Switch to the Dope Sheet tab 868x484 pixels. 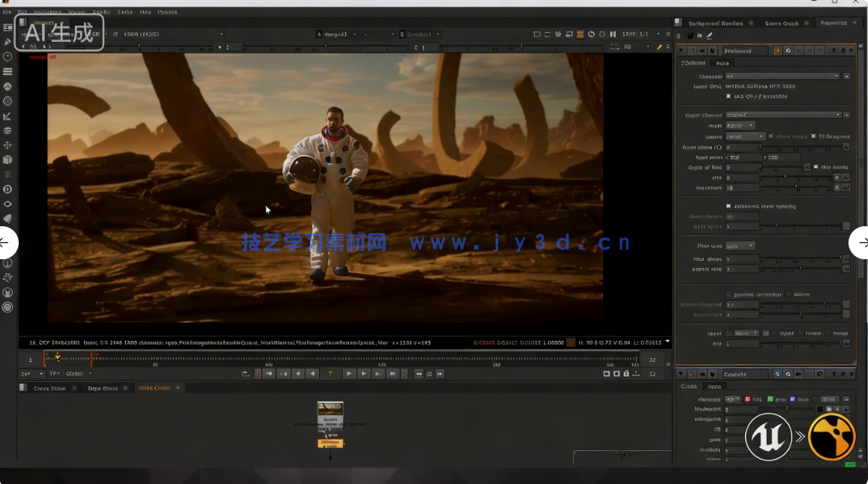103,388
